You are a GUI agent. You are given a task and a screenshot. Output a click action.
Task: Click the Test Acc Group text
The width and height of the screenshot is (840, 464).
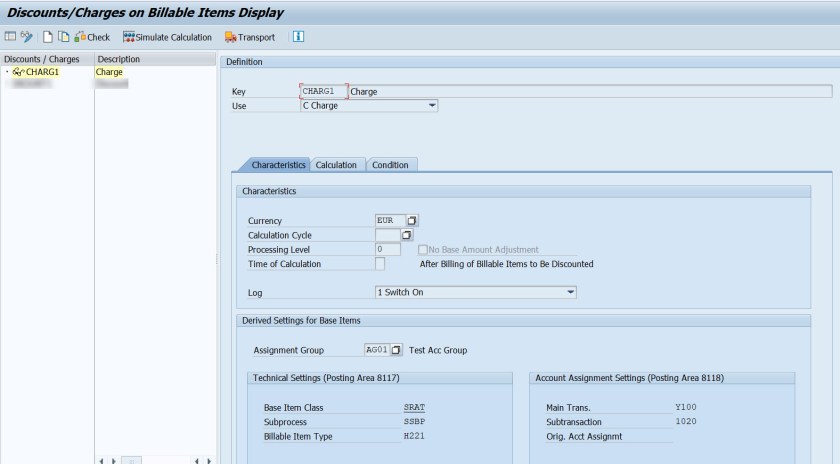(x=438, y=350)
